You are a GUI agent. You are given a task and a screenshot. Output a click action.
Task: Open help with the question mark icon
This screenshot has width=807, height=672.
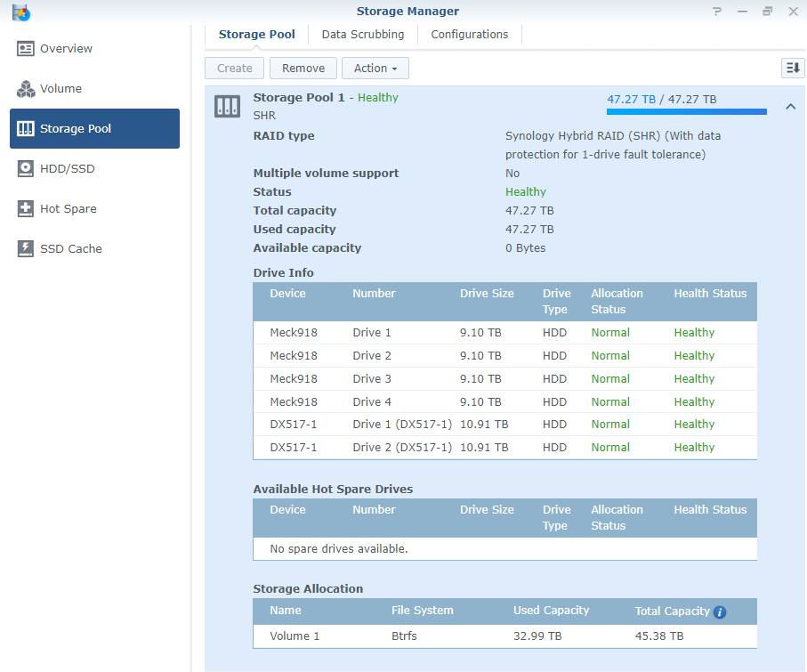pos(717,12)
